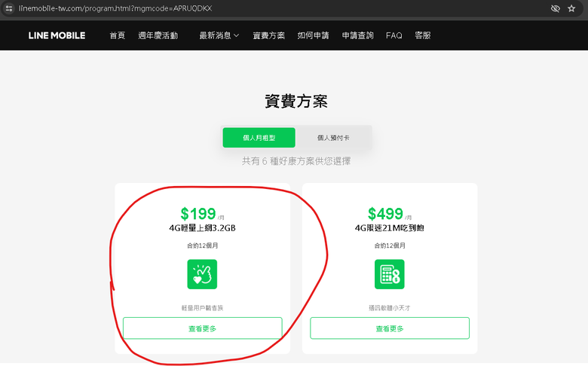This screenshot has height=366, width=588.
Task: Click 共有 6 種好康方案供您選擇 text
Action: coord(296,161)
